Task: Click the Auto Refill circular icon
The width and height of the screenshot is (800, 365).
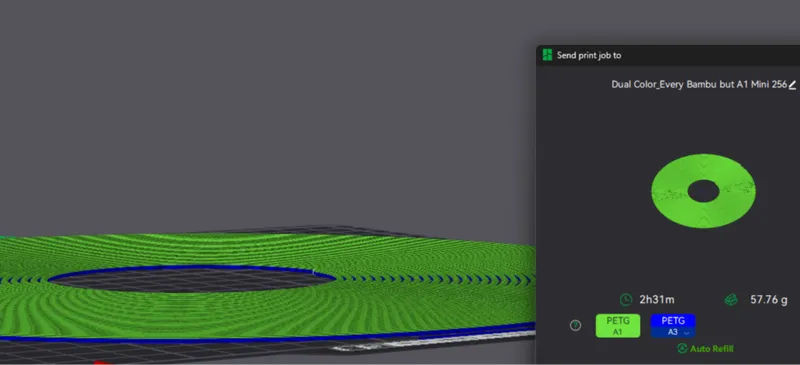Action: click(x=682, y=348)
